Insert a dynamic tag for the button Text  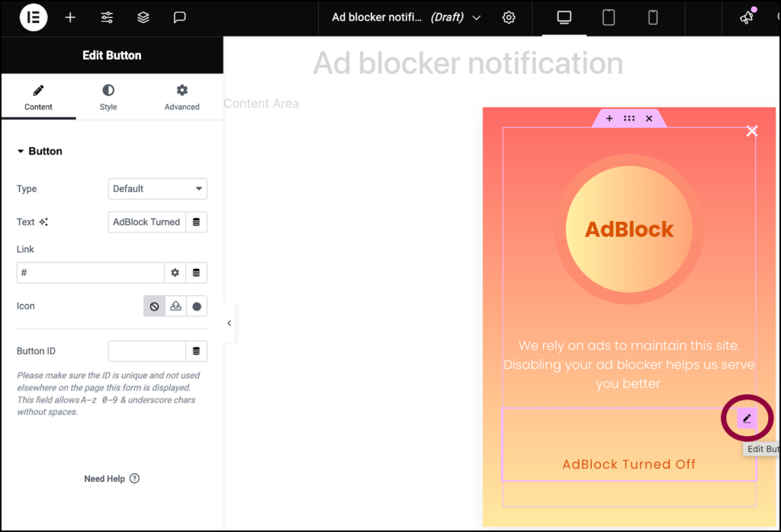click(x=197, y=222)
